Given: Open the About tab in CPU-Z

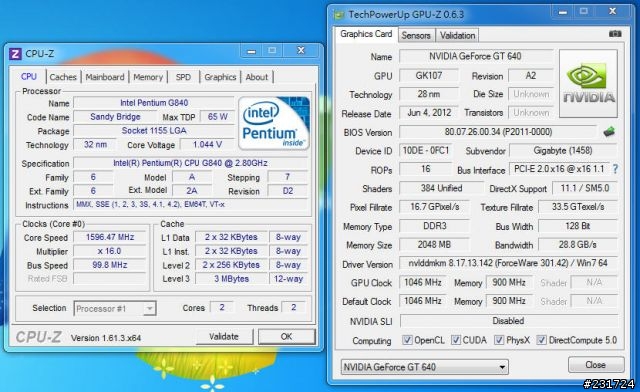Looking at the screenshot, I should [x=257, y=77].
